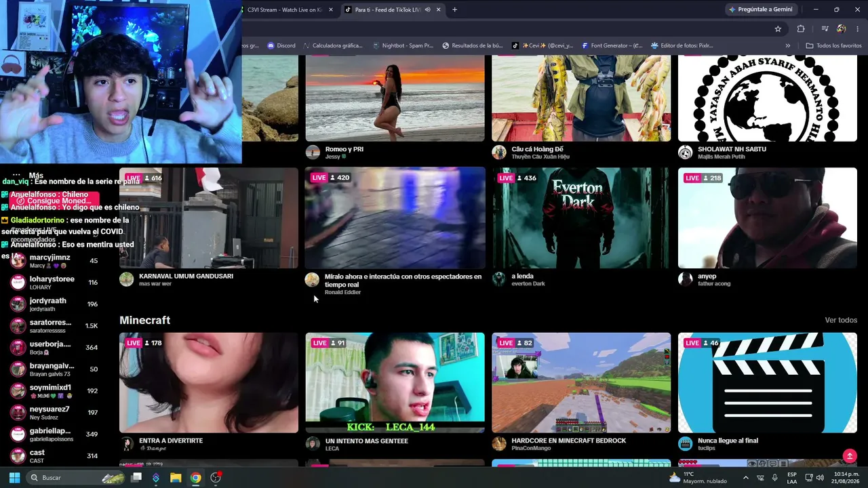Open the HARDCORE EN MINECRAFT BEDROCK stream
The height and width of the screenshot is (488, 868).
pyautogui.click(x=581, y=382)
